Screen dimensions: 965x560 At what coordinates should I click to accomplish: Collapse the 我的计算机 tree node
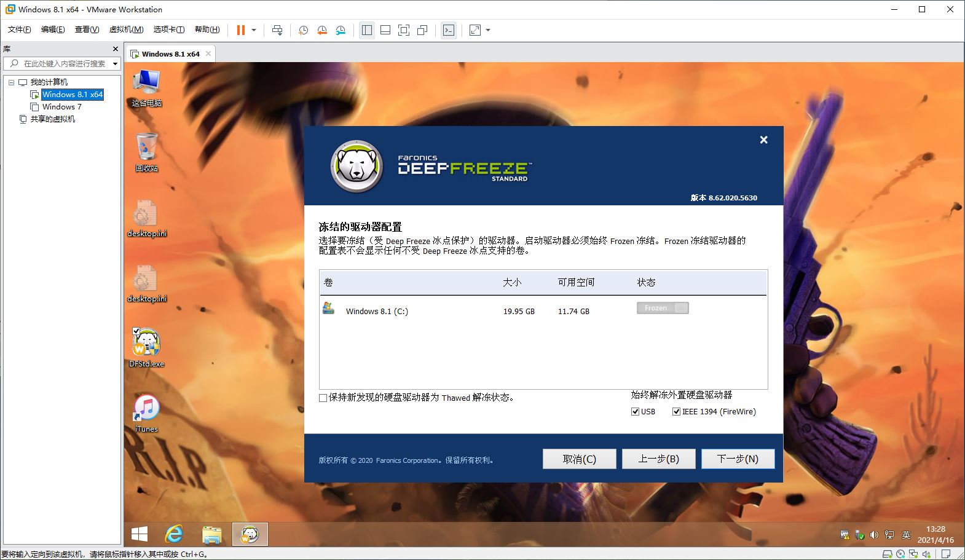coord(11,82)
